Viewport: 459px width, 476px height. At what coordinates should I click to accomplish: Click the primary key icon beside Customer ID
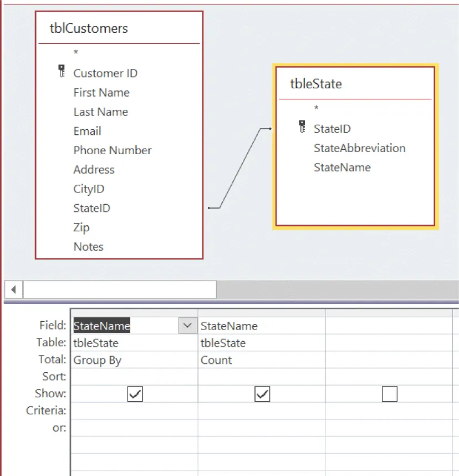(x=61, y=71)
